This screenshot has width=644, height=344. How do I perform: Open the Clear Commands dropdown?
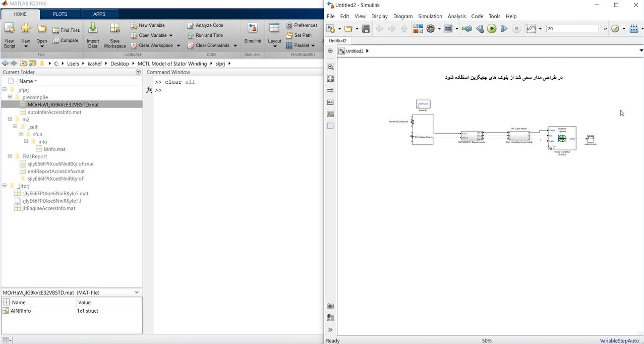212,45
